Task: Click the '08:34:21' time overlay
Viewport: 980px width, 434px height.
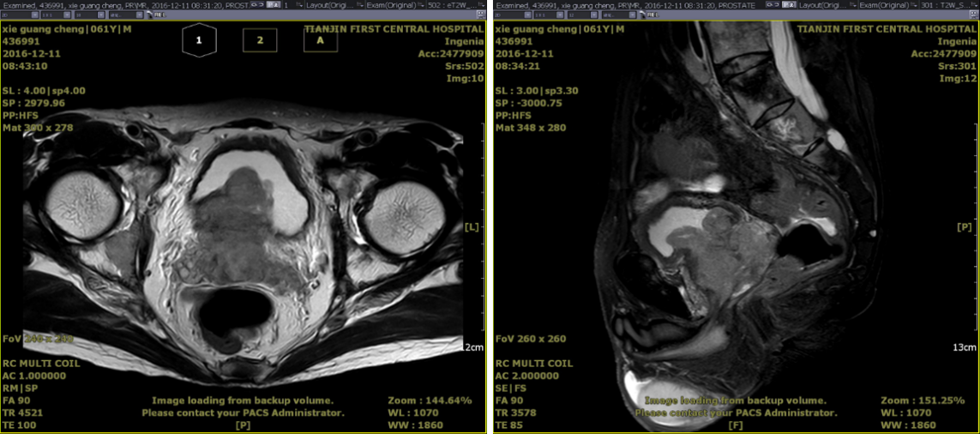Action: click(518, 66)
